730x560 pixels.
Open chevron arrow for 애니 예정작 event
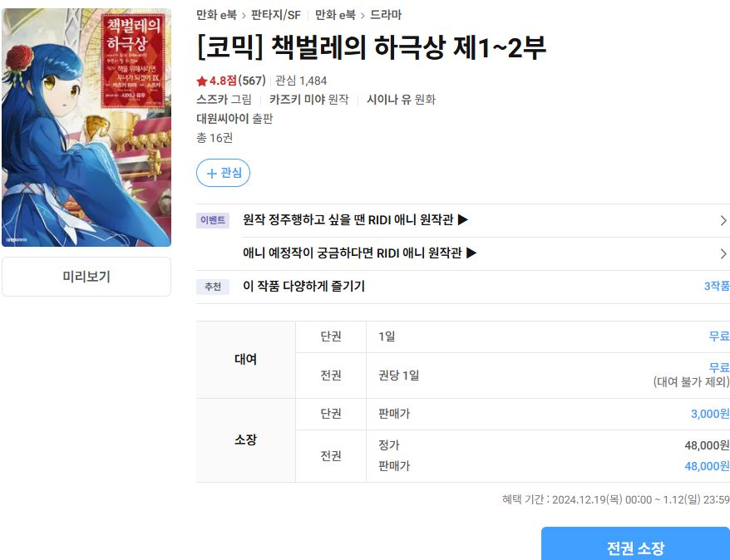pos(723,253)
